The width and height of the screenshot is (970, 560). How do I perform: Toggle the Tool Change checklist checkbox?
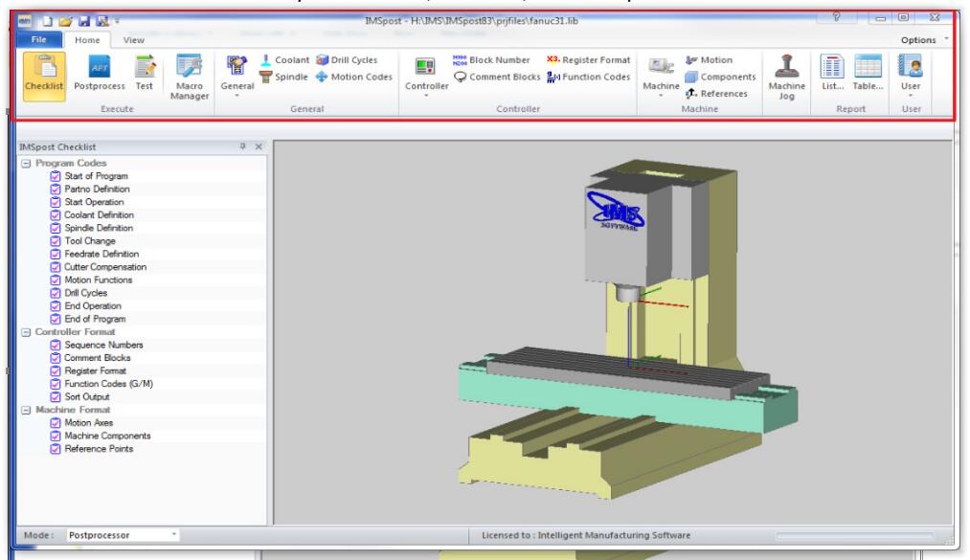55,241
